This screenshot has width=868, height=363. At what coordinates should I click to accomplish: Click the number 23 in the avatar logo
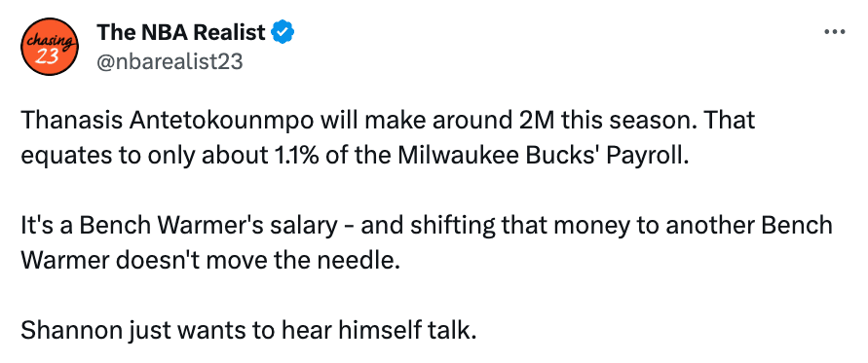coord(46,55)
